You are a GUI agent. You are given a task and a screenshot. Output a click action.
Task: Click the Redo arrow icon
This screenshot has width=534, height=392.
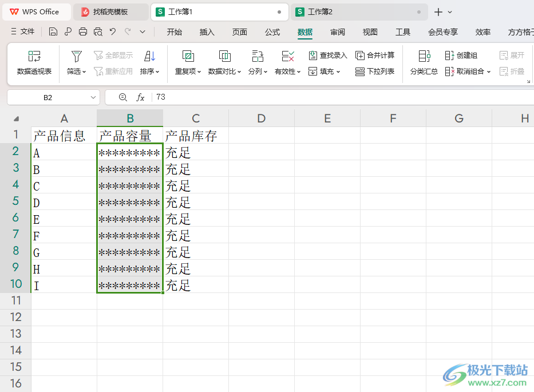(128, 31)
